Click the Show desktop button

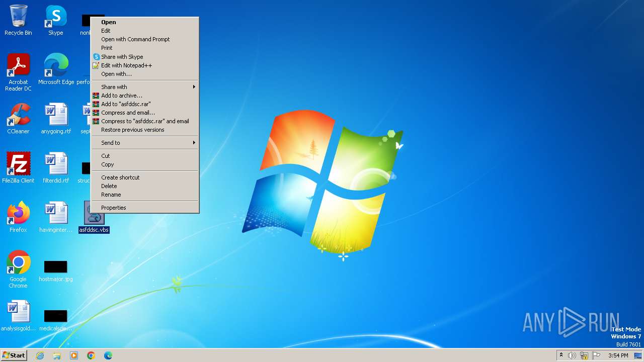click(x=638, y=355)
